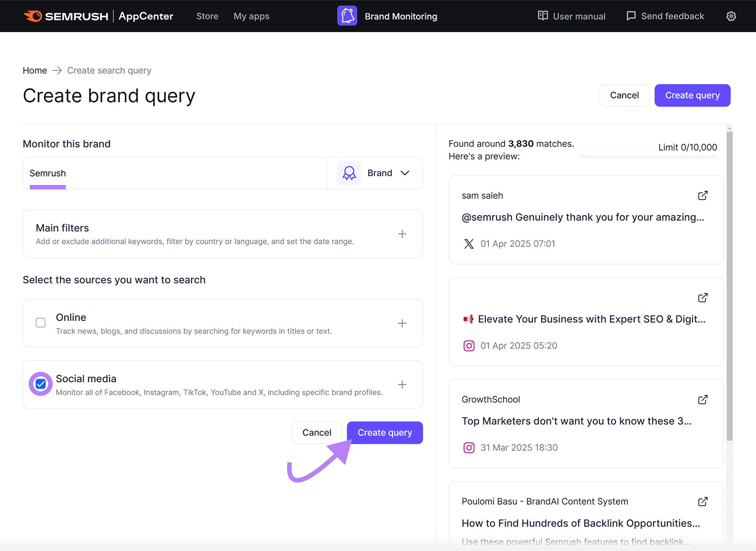This screenshot has width=756, height=551.
Task: Click the 'Create search query' breadcrumb text
Action: 109,70
